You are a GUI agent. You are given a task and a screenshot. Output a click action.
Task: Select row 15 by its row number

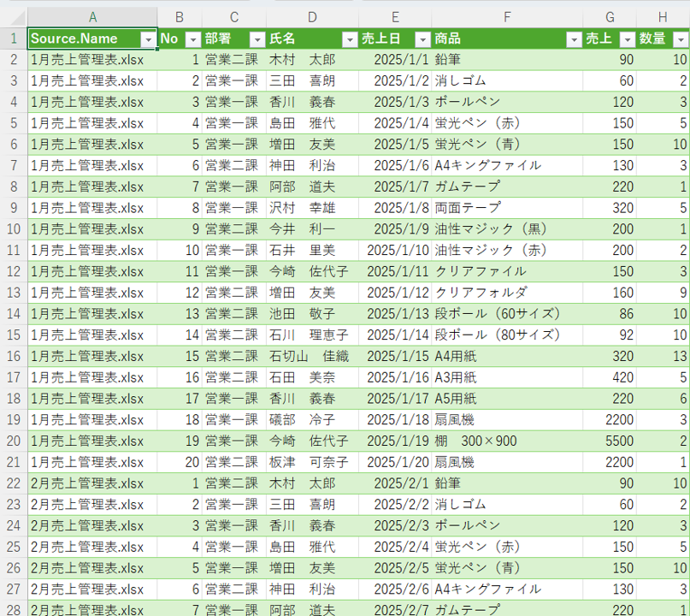tap(14, 335)
